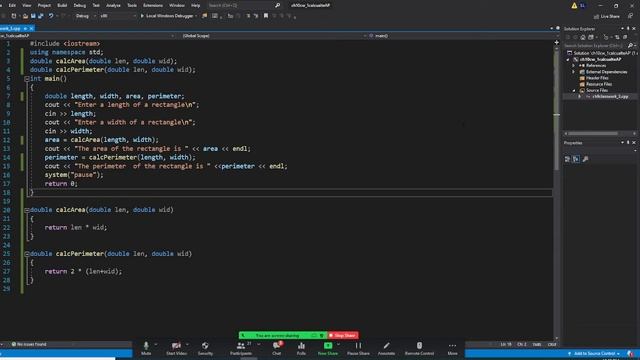Toggle auto-hide pin on Solution Explorer
Image resolution: width=640 pixels, height=360 pixels.
click(628, 29)
